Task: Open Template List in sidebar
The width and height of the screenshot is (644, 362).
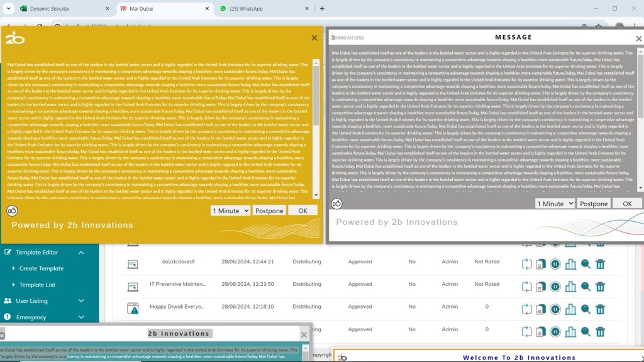Action: pyautogui.click(x=37, y=285)
